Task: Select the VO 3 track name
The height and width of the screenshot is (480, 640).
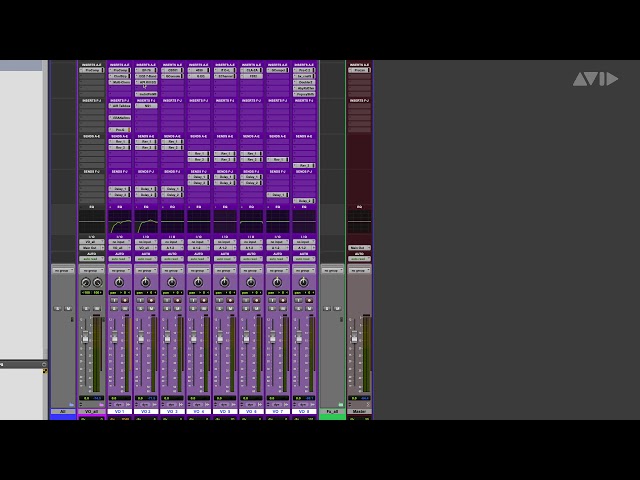Action: point(172,411)
